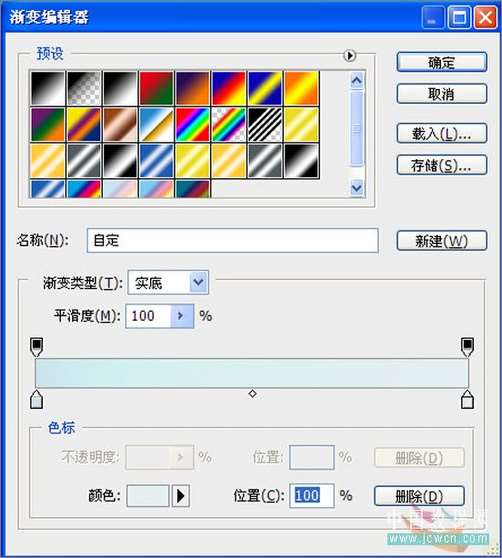Image resolution: width=502 pixels, height=558 pixels.
Task: Select the orange-yellow-orange gradient preset
Action: tap(301, 88)
